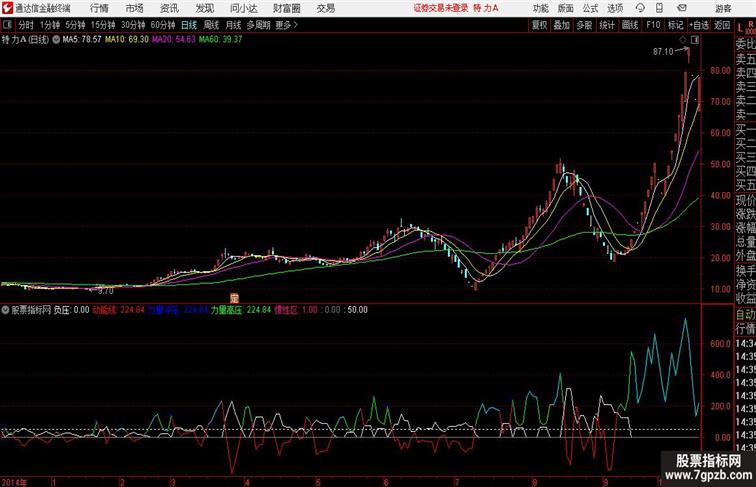Open the 交易 menu

click(326, 8)
